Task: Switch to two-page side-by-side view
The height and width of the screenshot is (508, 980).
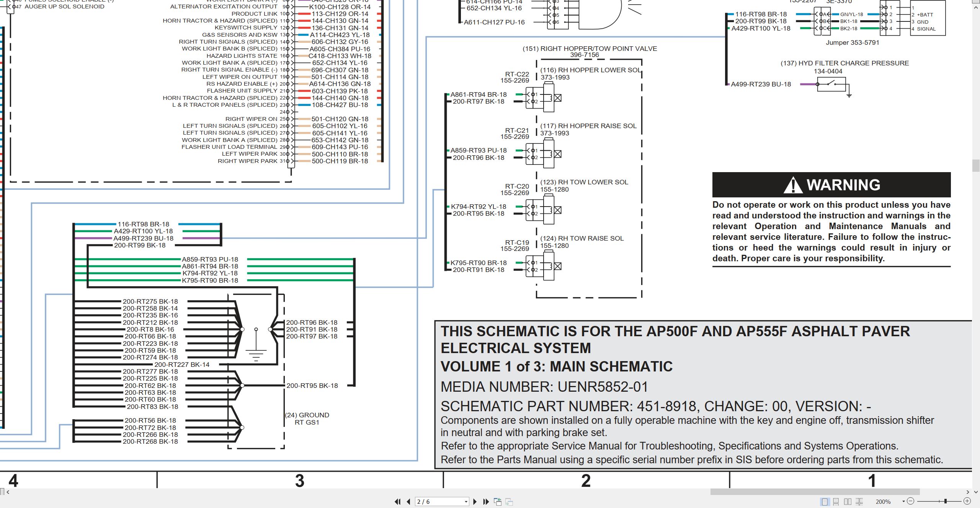Action: [848, 501]
